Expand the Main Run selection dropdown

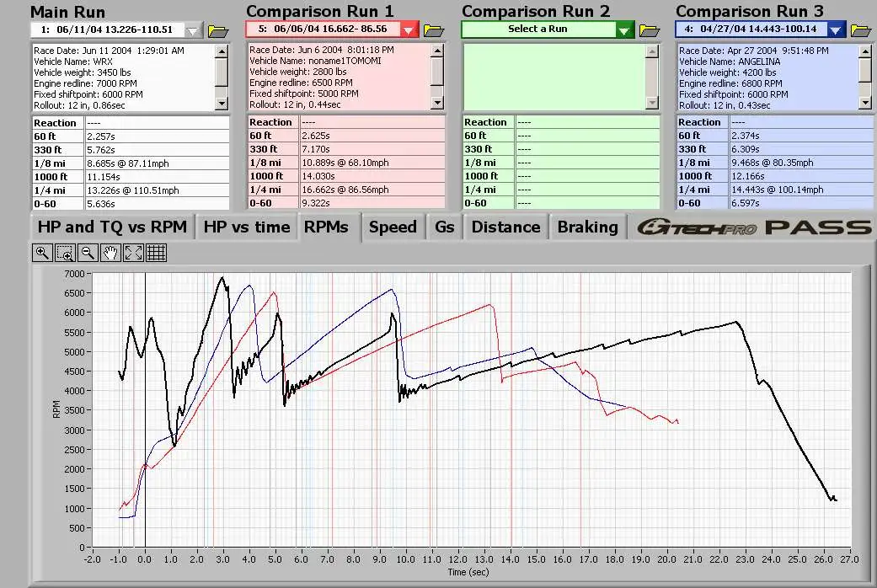coord(194,30)
